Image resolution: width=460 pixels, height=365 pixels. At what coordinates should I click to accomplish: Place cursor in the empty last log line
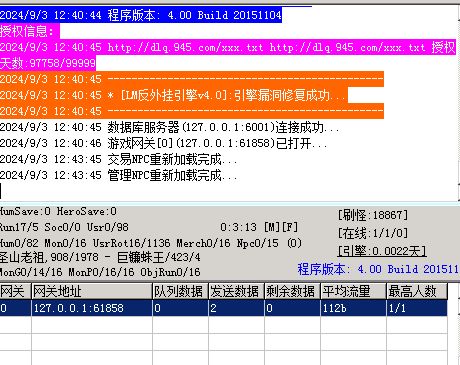229,191
